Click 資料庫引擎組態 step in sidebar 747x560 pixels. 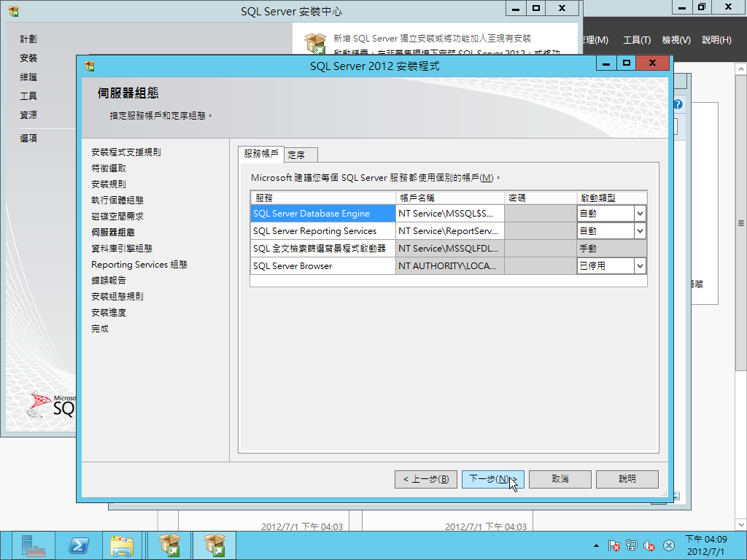coord(122,249)
